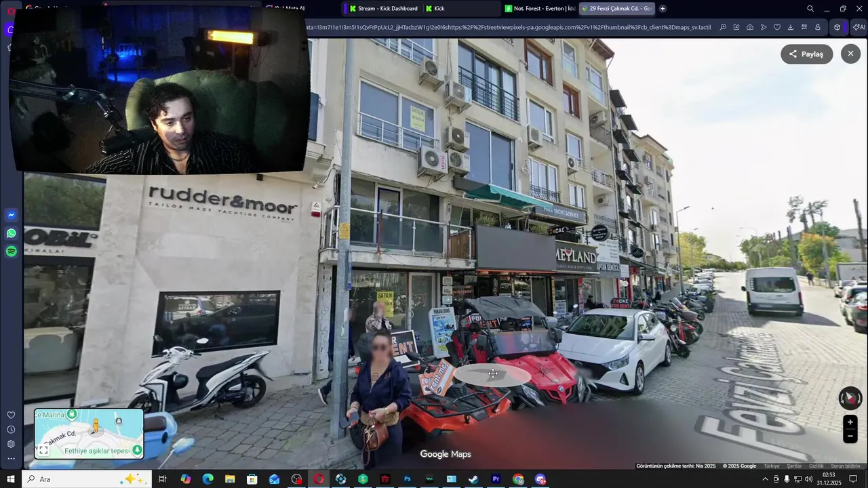Add page to bookmarks heart icon
The width and height of the screenshot is (868, 488).
tap(777, 27)
